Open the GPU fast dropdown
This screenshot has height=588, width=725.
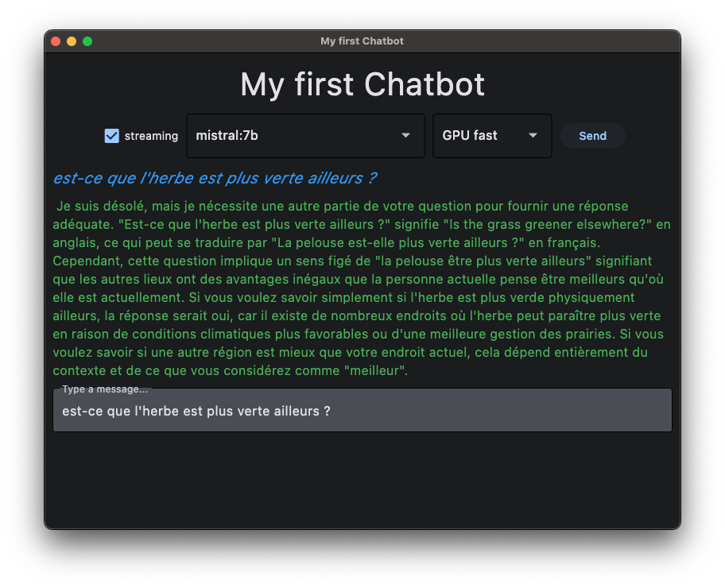tap(481, 136)
